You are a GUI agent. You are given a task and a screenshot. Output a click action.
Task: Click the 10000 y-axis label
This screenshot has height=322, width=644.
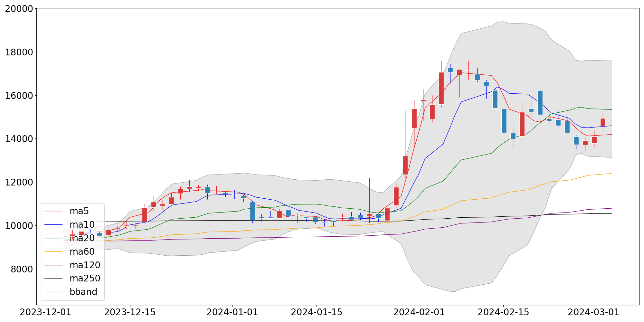19,226
